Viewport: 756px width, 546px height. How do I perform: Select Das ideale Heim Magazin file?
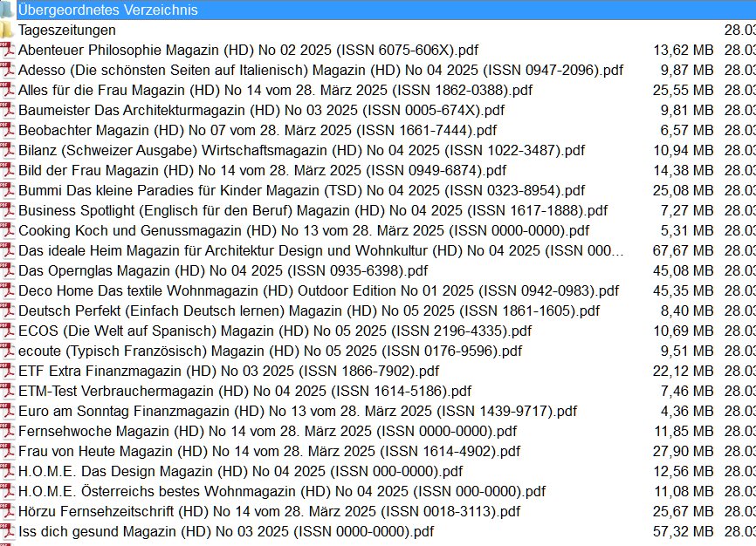tap(321, 250)
